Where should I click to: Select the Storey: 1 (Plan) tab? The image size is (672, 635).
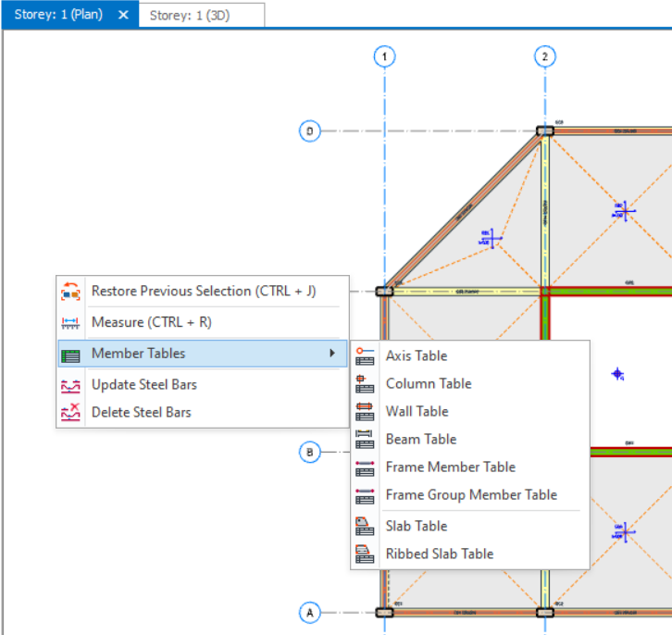tap(56, 15)
